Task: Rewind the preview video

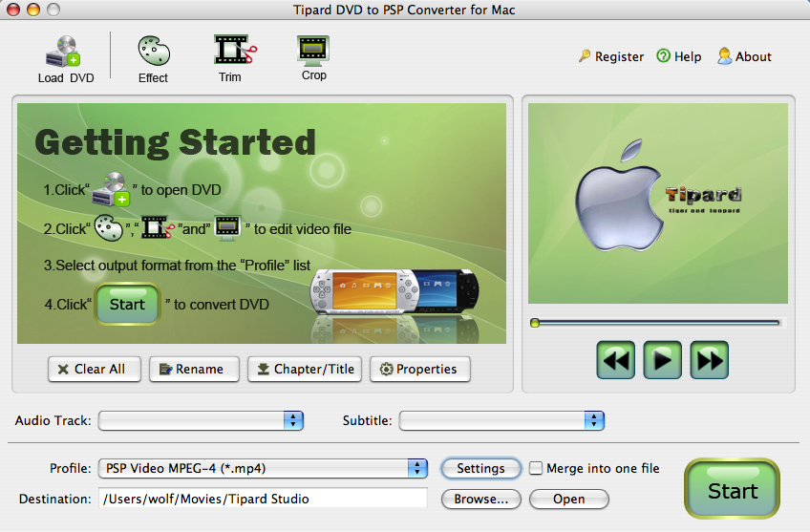Action: pyautogui.click(x=616, y=360)
